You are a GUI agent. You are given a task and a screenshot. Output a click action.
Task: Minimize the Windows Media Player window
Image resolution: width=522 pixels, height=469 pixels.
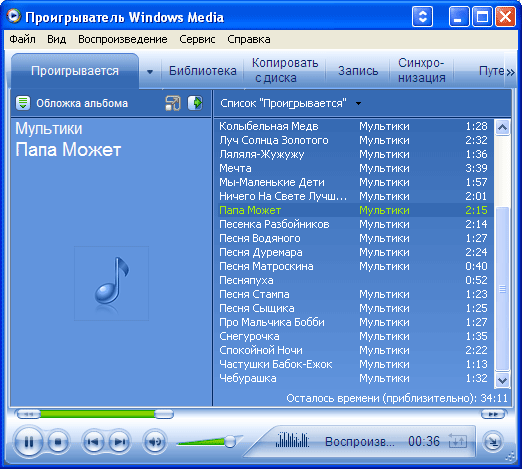[459, 17]
